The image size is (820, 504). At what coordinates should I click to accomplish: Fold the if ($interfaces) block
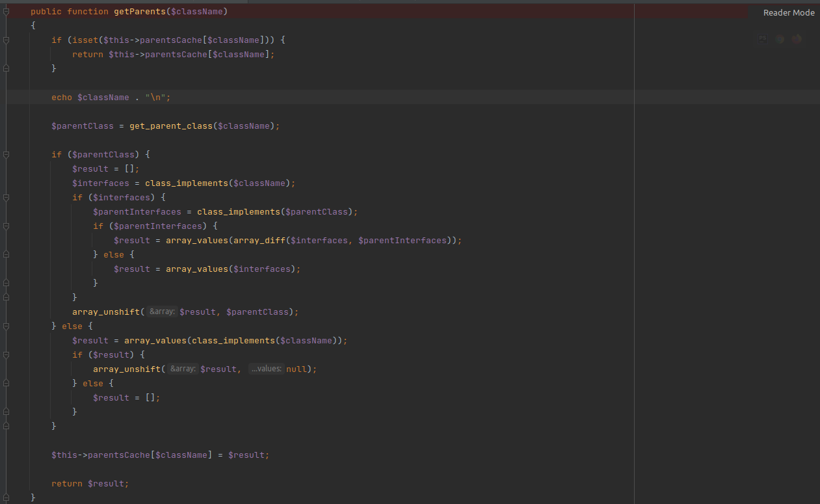tap(6, 198)
